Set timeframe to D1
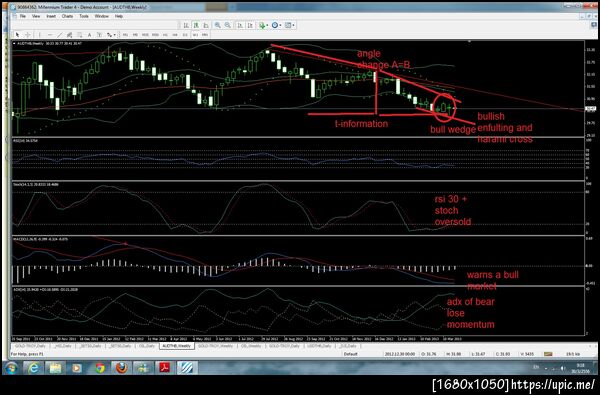600x395 pixels. point(185,35)
